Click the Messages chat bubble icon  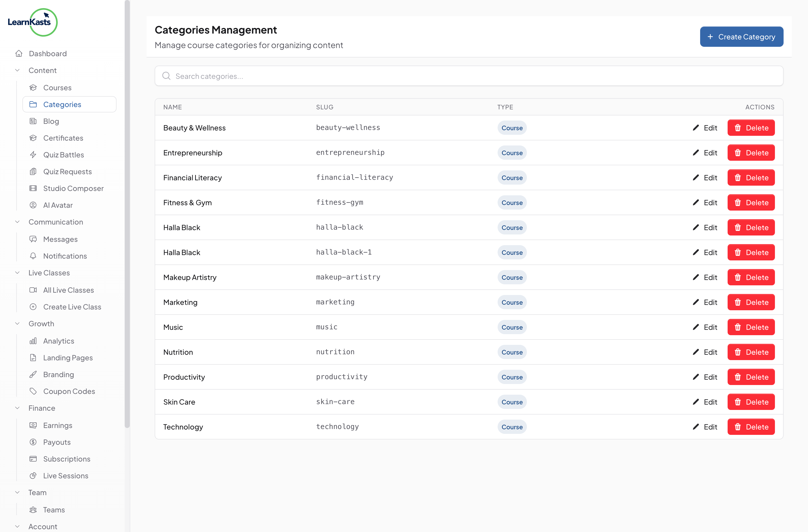click(33, 239)
